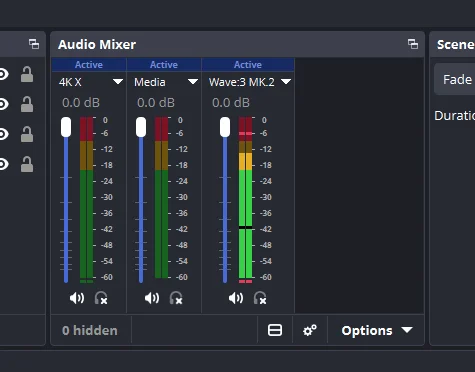The width and height of the screenshot is (475, 372).
Task: Open the Fade transition dropdown
Action: pyautogui.click(x=455, y=79)
